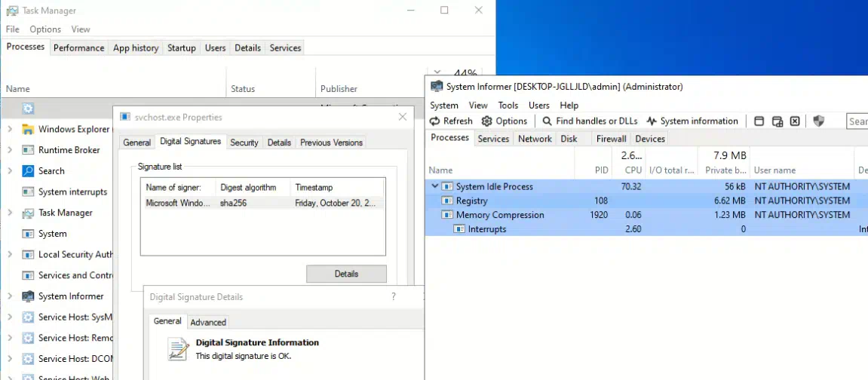The width and height of the screenshot is (868, 380).
Task: Open Options menu in Task Manager
Action: (x=45, y=29)
